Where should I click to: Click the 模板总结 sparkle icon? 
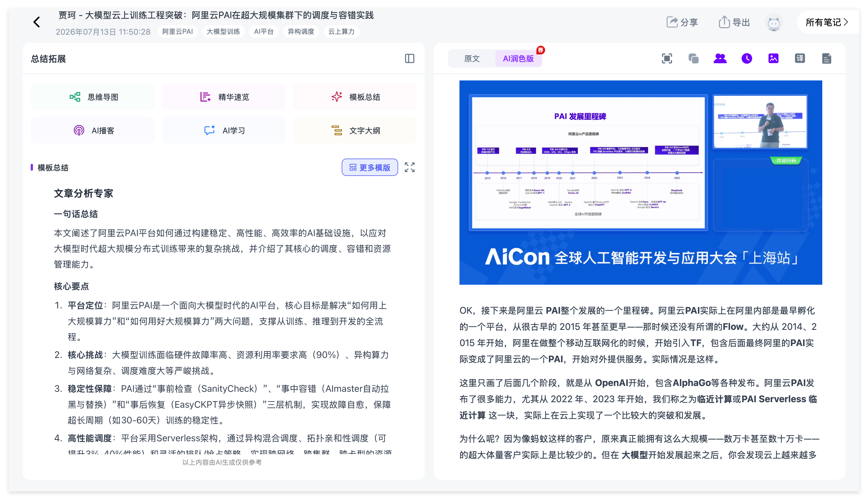336,96
